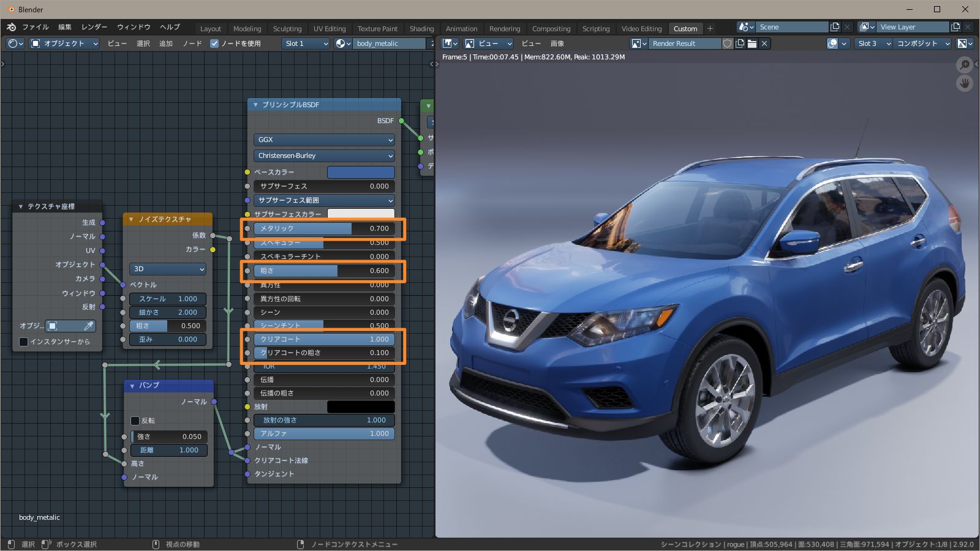Click the pan hand gizmo in viewport
Image resolution: width=980 pixels, height=551 pixels.
[965, 83]
